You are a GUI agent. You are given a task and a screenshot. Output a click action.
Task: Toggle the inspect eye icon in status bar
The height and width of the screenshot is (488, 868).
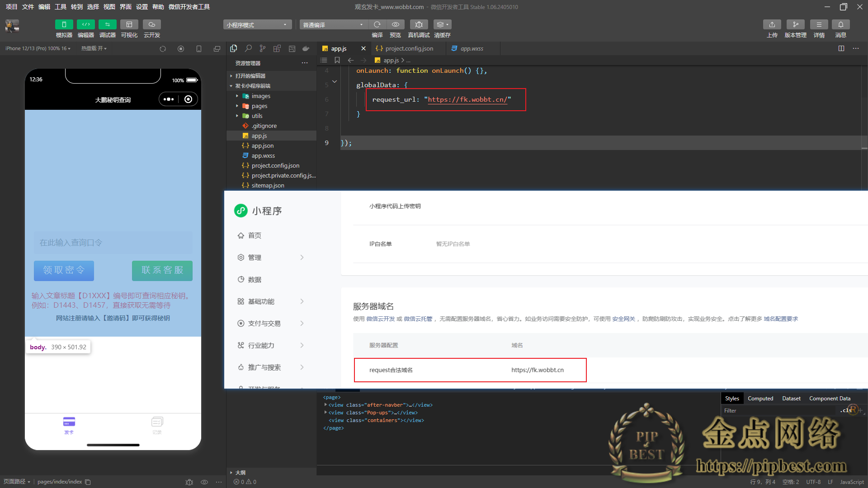click(204, 482)
